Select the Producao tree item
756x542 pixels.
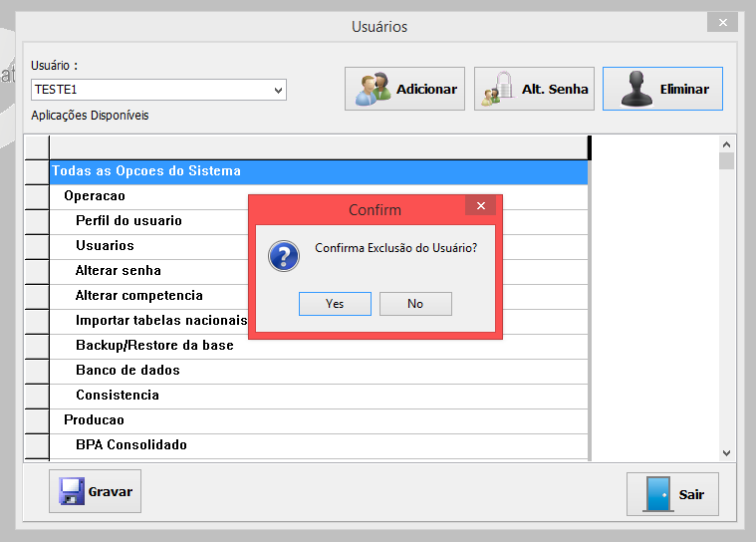pyautogui.click(x=94, y=420)
